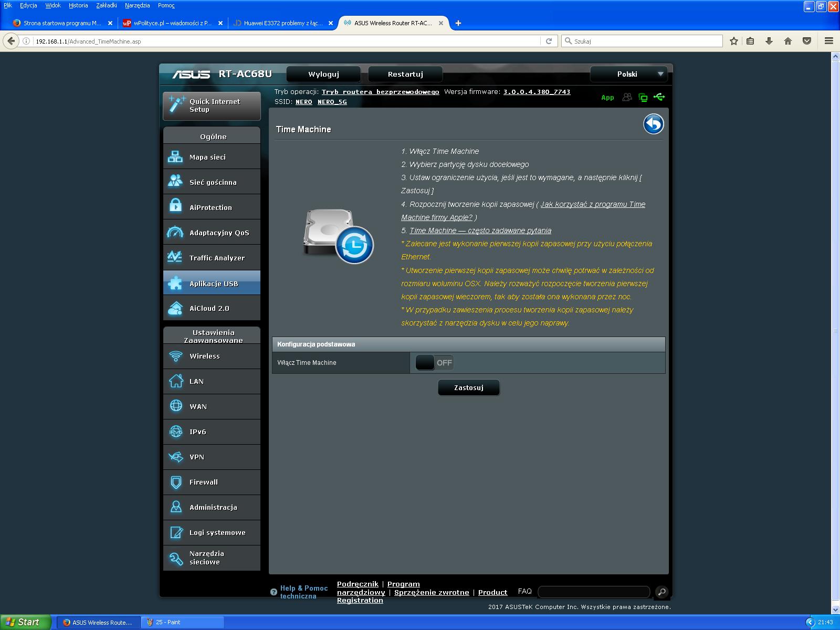
Task: Open the Zakładki menu
Action: [x=106, y=5]
